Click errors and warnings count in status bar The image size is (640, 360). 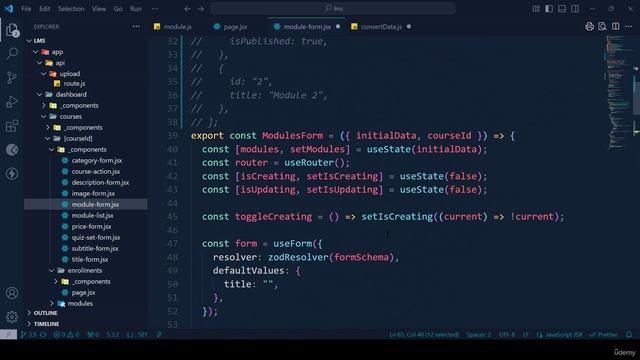(x=66, y=334)
